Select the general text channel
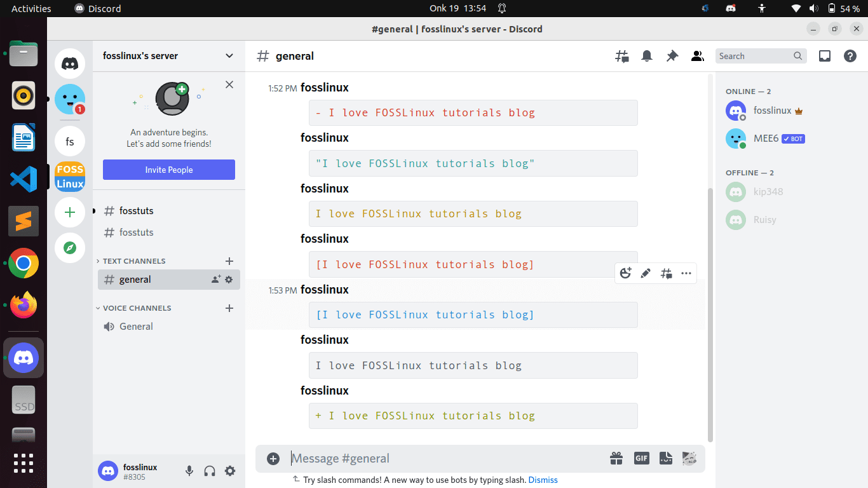This screenshot has width=868, height=488. point(169,280)
